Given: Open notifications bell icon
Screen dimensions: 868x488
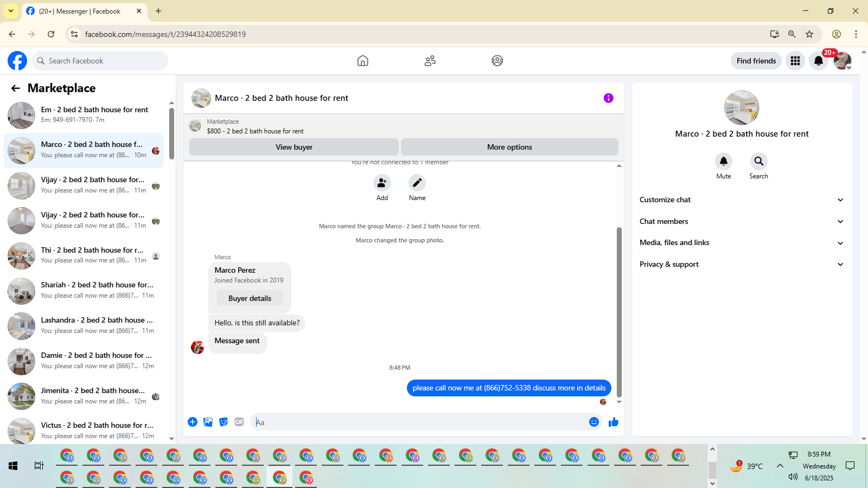Looking at the screenshot, I should [819, 61].
